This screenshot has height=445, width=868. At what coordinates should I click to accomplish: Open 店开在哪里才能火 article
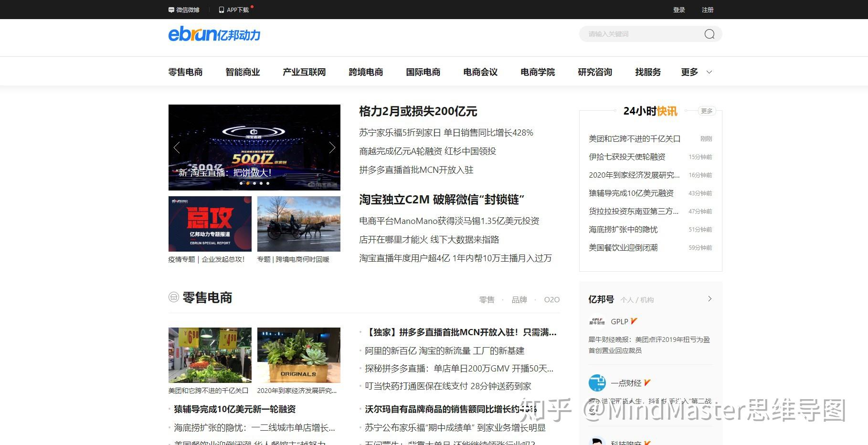(x=429, y=239)
